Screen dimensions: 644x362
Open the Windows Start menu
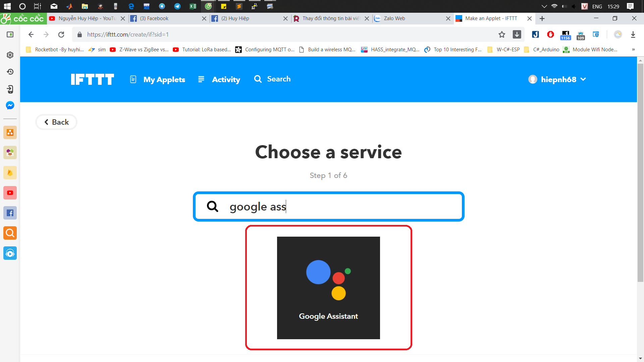[7, 6]
